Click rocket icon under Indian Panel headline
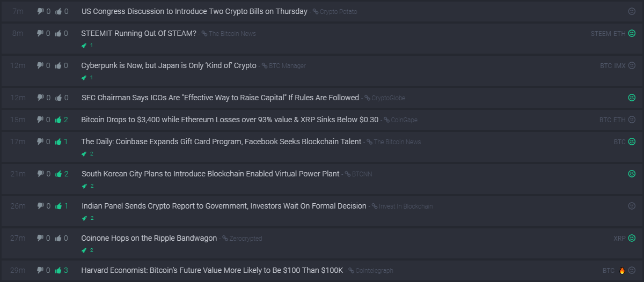 tap(84, 218)
